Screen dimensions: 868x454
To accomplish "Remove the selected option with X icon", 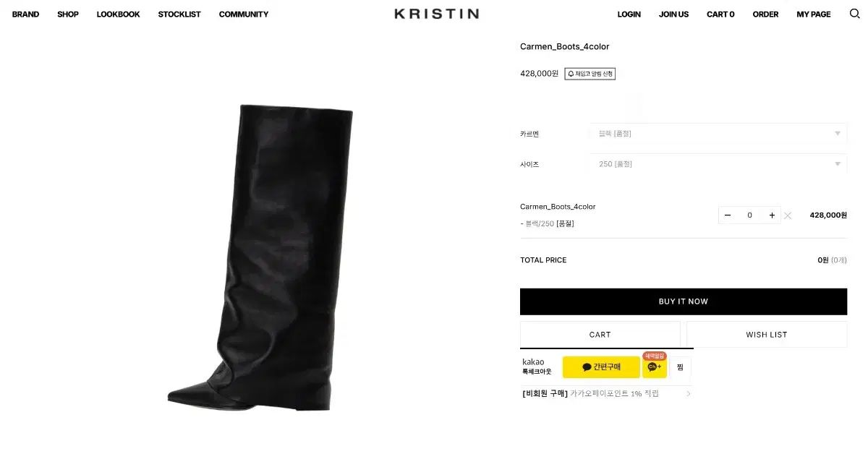I will [x=788, y=215].
